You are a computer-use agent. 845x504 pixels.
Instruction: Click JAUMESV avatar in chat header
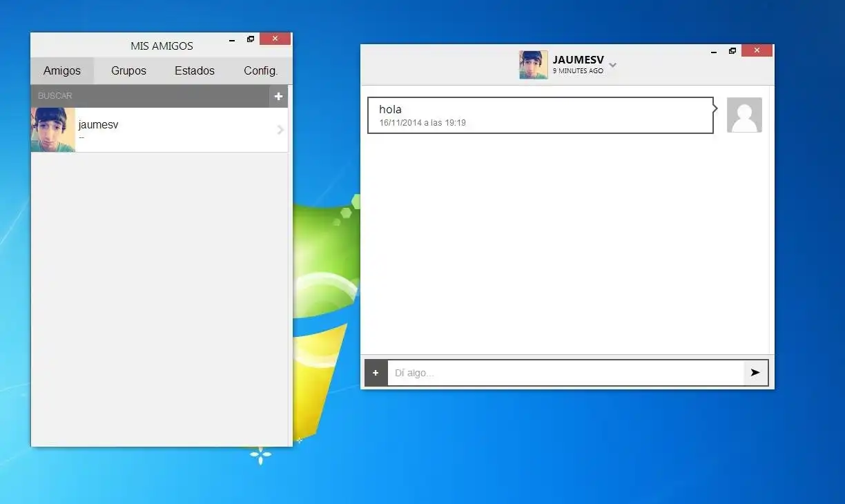coord(534,65)
